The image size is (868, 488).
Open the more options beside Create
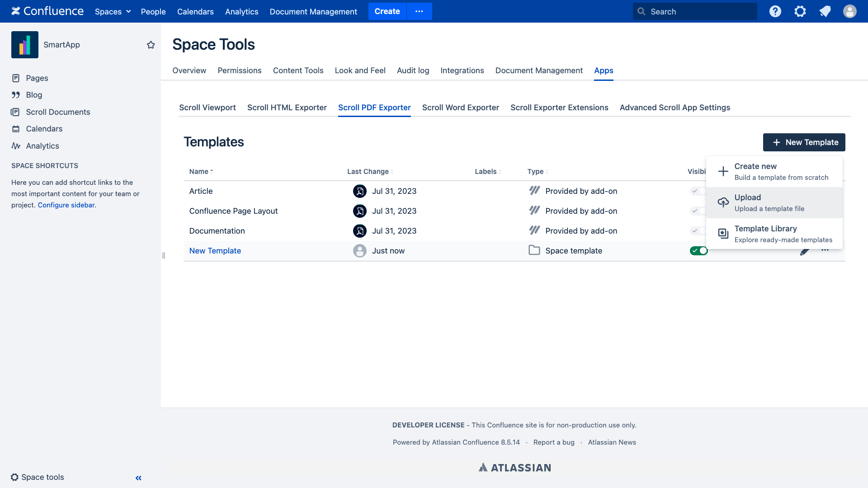pos(419,11)
